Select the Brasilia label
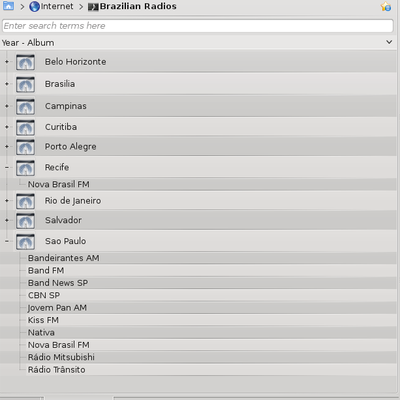Image resolution: width=400 pixels, height=400 pixels. 60,84
